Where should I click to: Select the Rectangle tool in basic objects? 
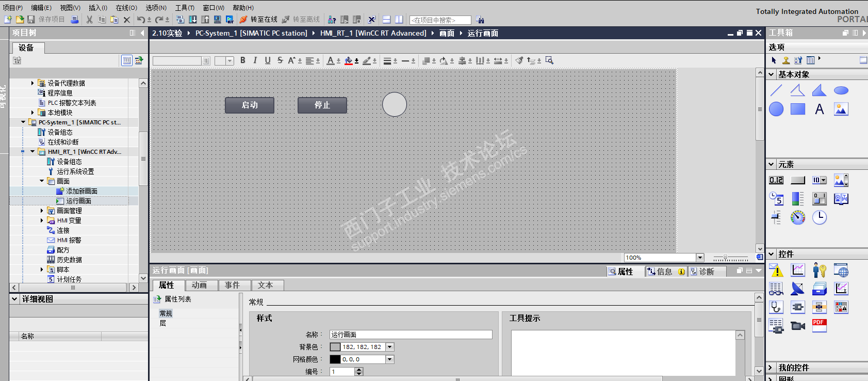click(x=798, y=109)
